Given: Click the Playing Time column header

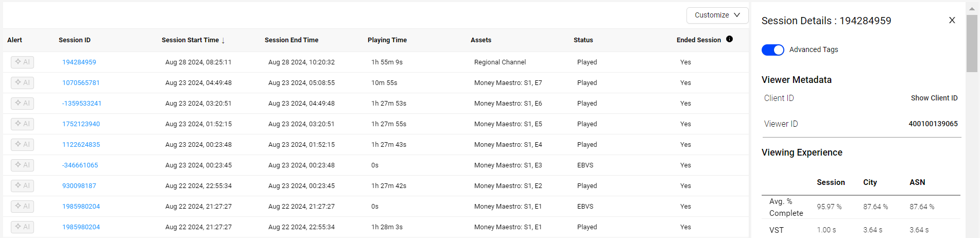Looking at the screenshot, I should click(x=387, y=40).
